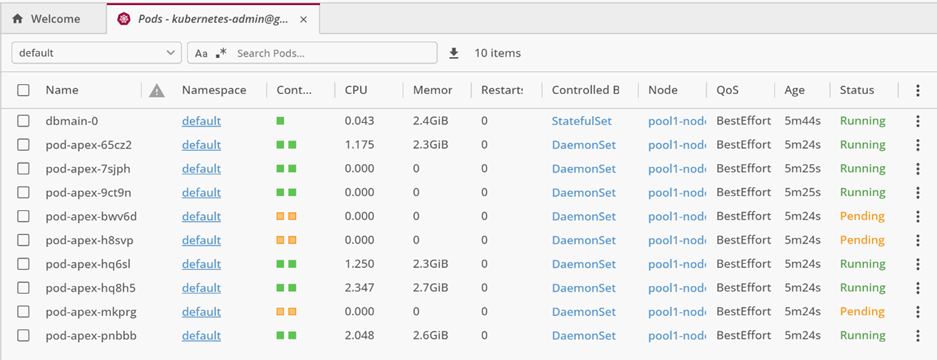937x360 pixels.
Task: Open the actions menu for pod-apex-7sjph
Action: 918,169
